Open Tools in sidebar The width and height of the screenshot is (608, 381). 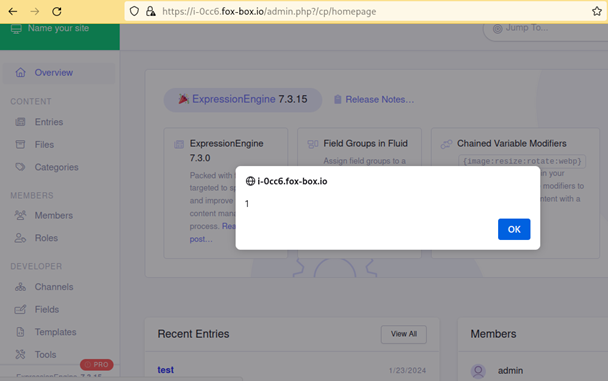pyautogui.click(x=45, y=354)
